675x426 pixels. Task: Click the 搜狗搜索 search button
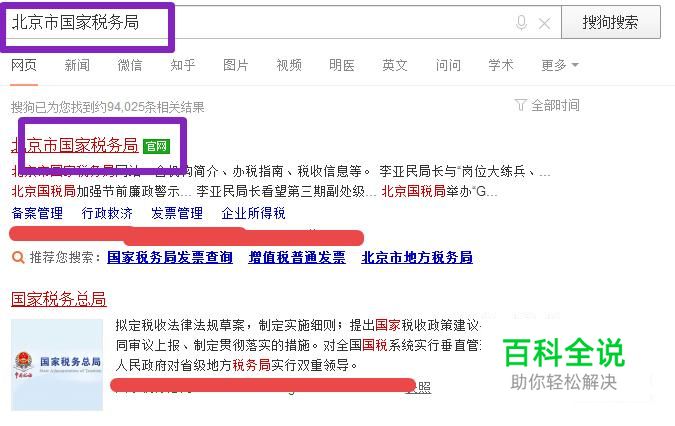point(611,22)
